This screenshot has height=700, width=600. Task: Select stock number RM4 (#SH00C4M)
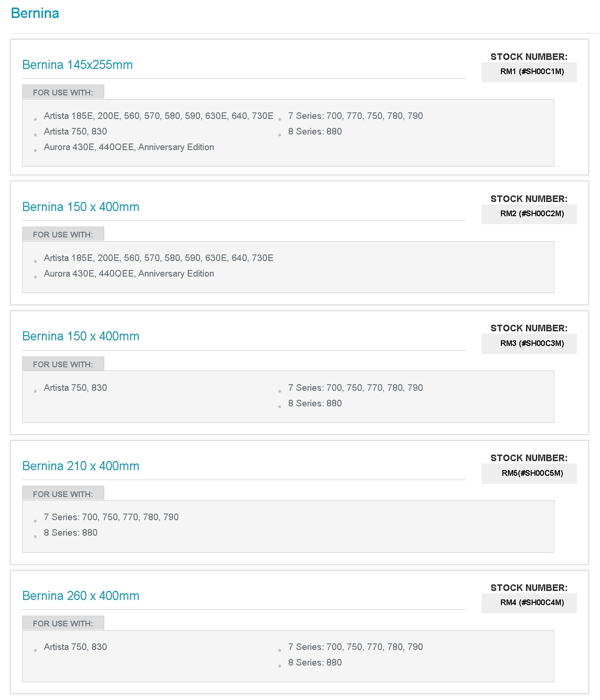pos(532,603)
